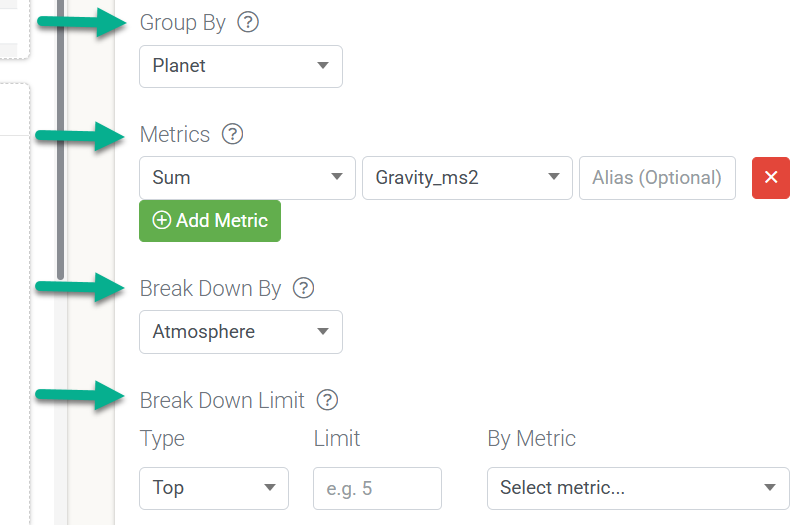The image size is (808, 525).
Task: Open the Break Down Limit help icon
Action: 327,400
